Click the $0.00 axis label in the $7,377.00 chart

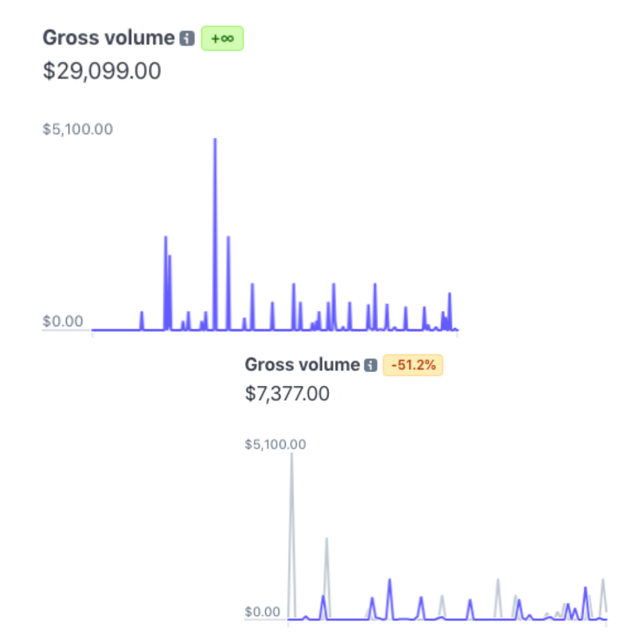coord(262,612)
